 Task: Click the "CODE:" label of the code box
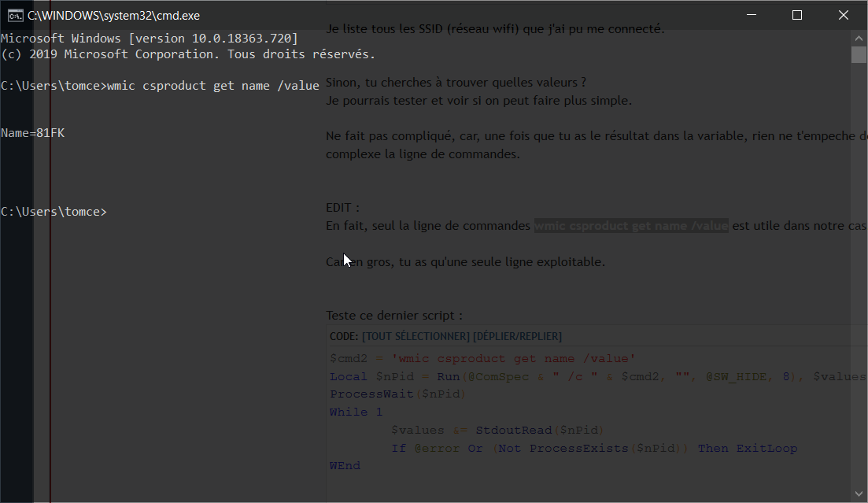tap(344, 336)
